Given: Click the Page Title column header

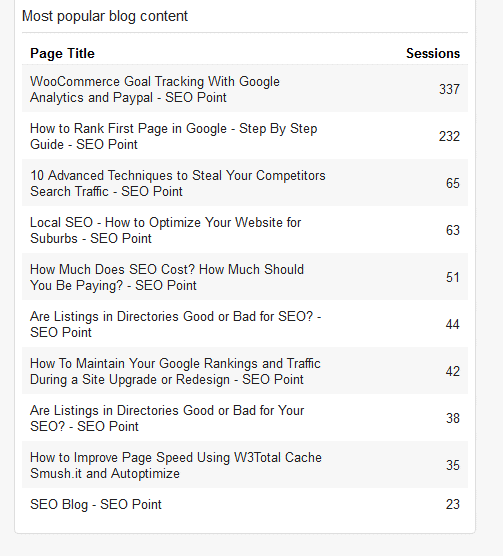Looking at the screenshot, I should tap(62, 54).
